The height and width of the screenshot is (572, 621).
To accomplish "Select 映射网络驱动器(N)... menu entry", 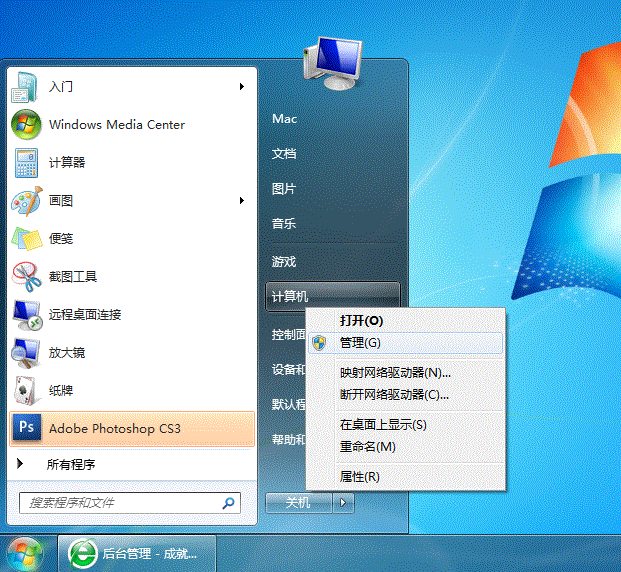I will 394,373.
